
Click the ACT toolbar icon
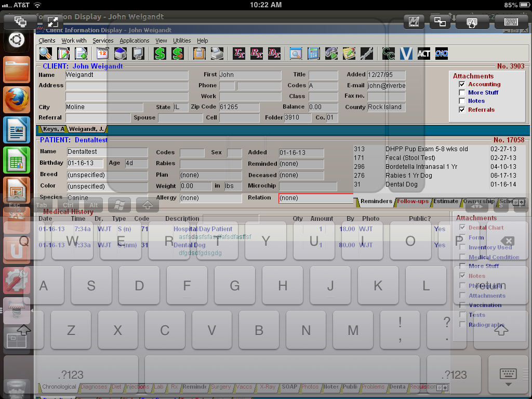click(424, 54)
